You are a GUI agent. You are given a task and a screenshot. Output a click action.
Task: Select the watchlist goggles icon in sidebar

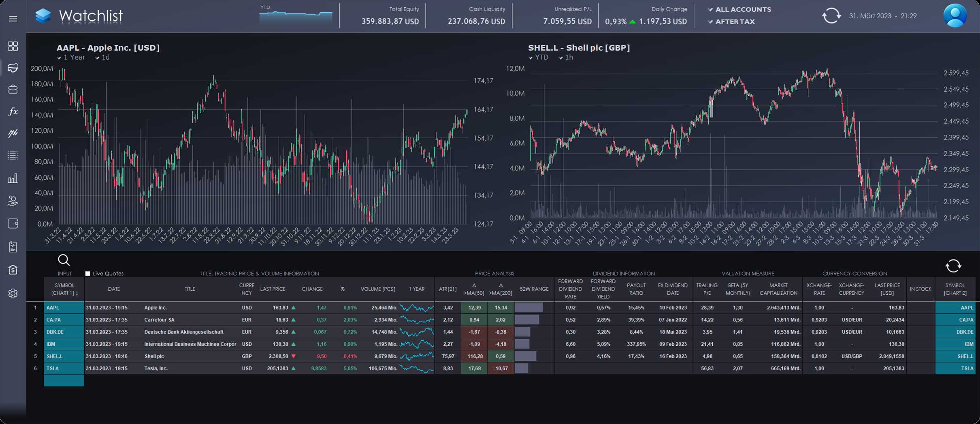click(x=13, y=68)
